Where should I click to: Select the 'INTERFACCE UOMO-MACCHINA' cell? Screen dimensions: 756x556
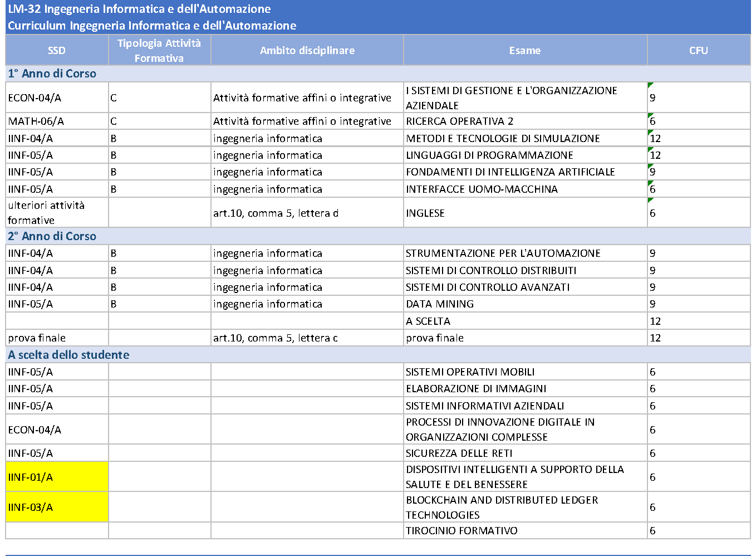525,189
